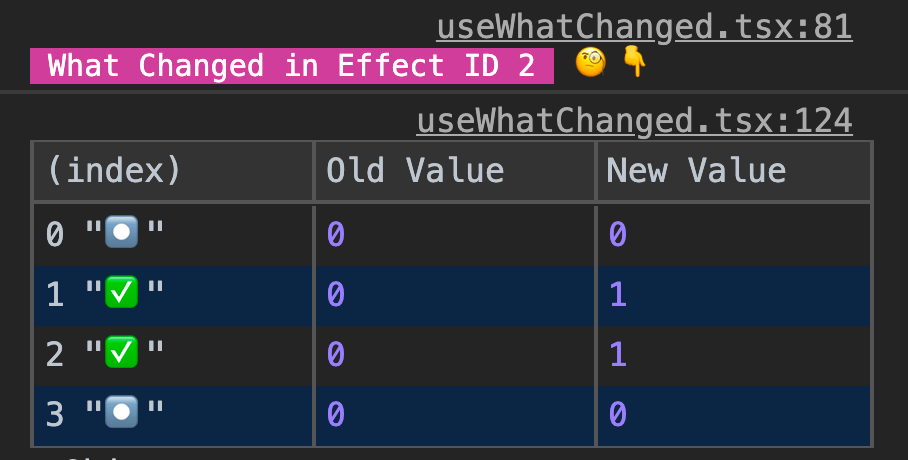Select the pink What Changed in Effect ID 2 label

coord(292,65)
